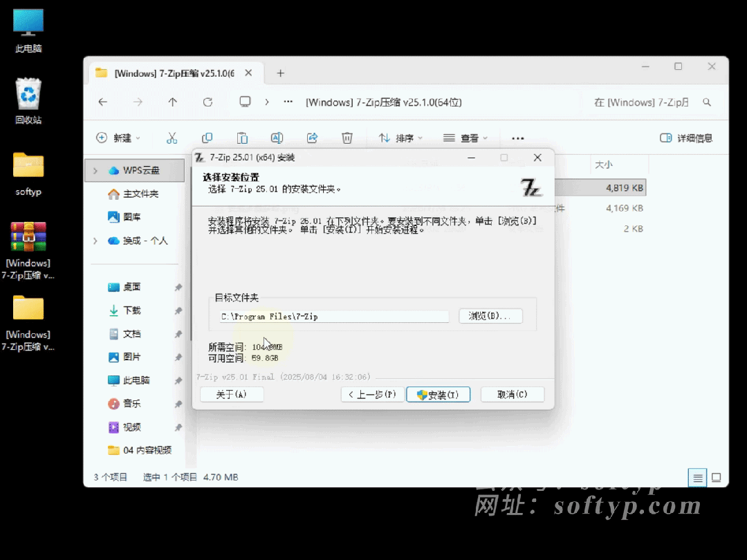Click the New (新建) button in Explorer
Screen dimensions: 747x560
point(118,138)
